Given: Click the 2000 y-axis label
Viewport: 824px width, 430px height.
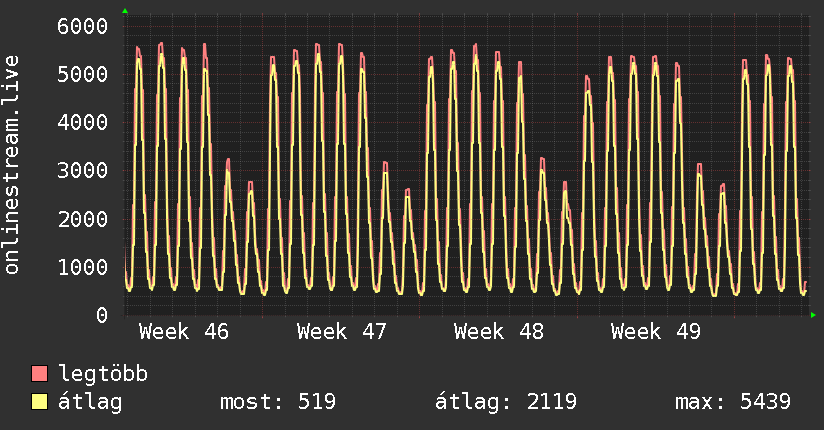Looking at the screenshot, I should coord(81,218).
